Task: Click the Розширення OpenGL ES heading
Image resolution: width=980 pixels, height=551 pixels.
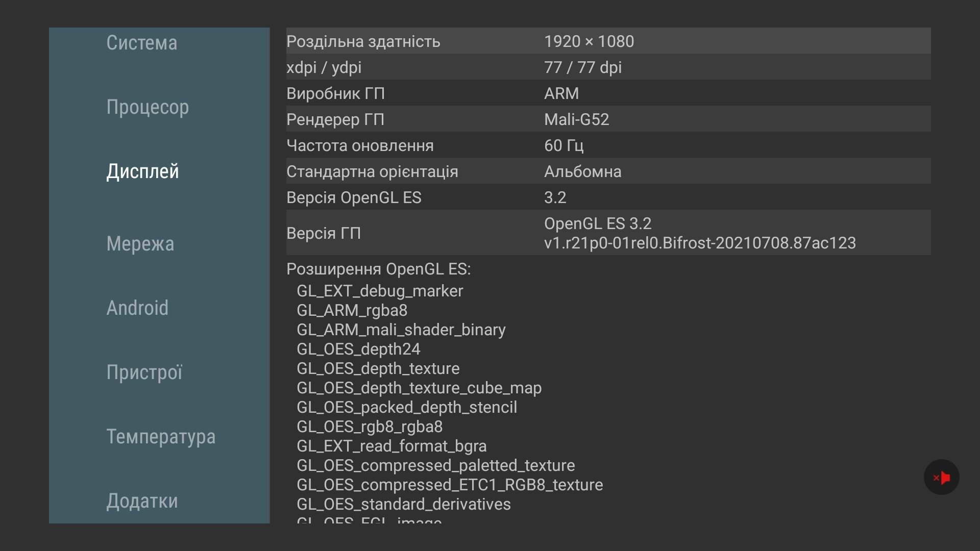Action: tap(379, 269)
